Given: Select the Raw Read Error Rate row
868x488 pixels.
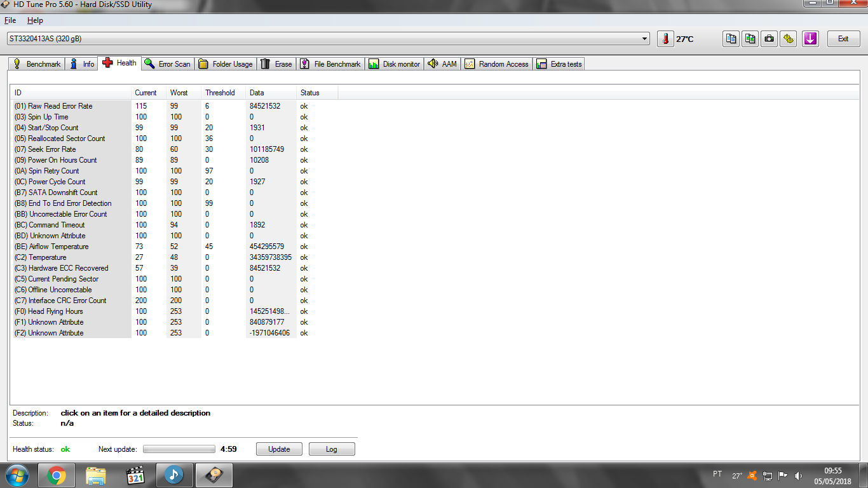Looking at the screenshot, I should 175,106.
